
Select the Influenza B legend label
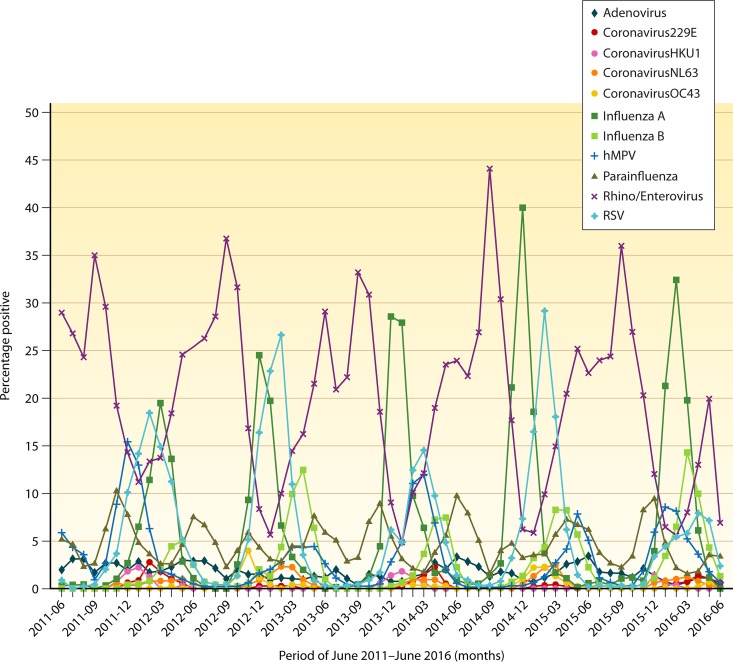tap(633, 136)
